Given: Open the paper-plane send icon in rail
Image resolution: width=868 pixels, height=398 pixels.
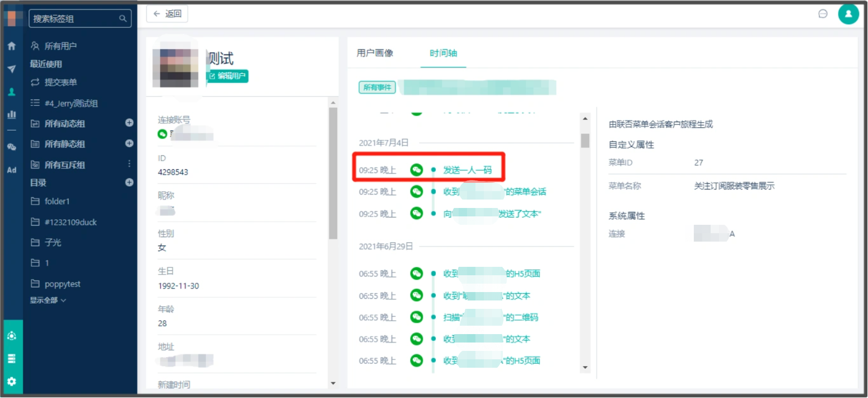Looking at the screenshot, I should (x=11, y=69).
